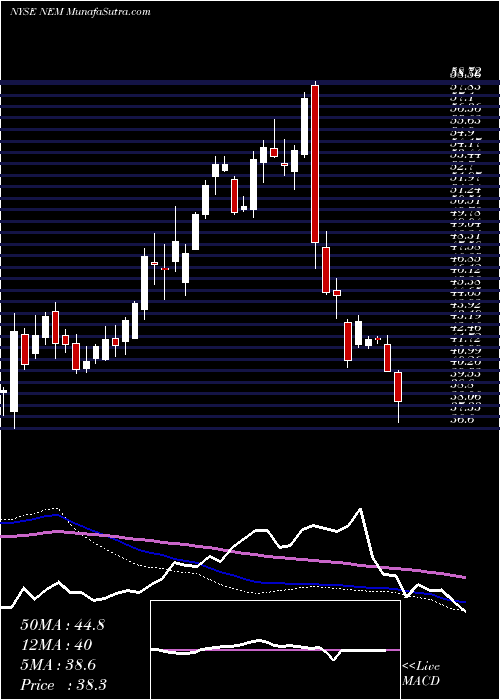
Task: Click the 52.7 price axis label
Action: (461, 167)
